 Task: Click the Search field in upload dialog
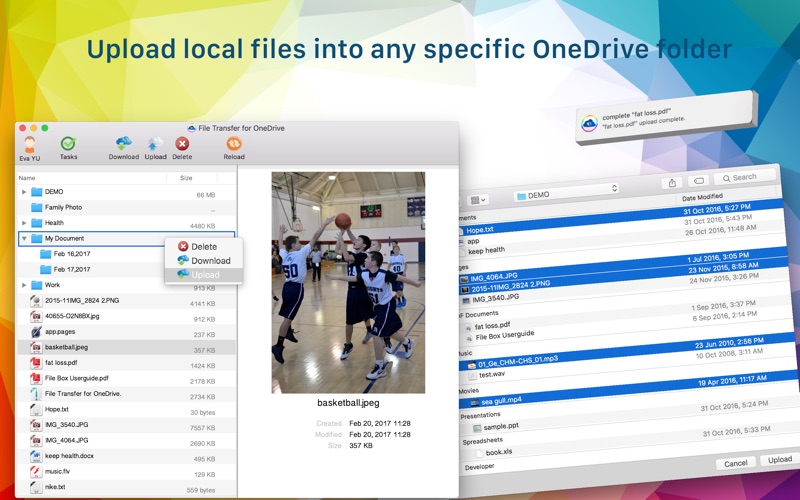point(744,177)
